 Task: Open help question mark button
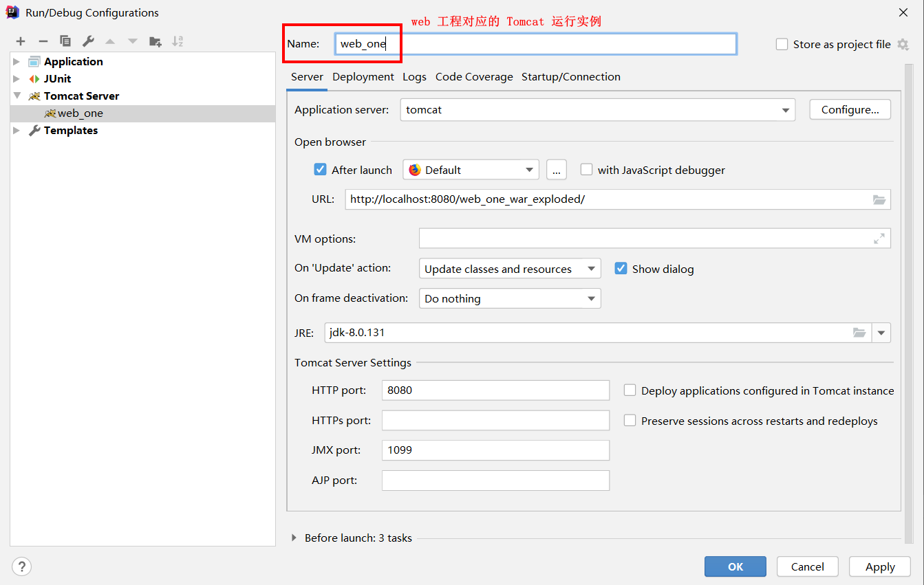coord(21,566)
